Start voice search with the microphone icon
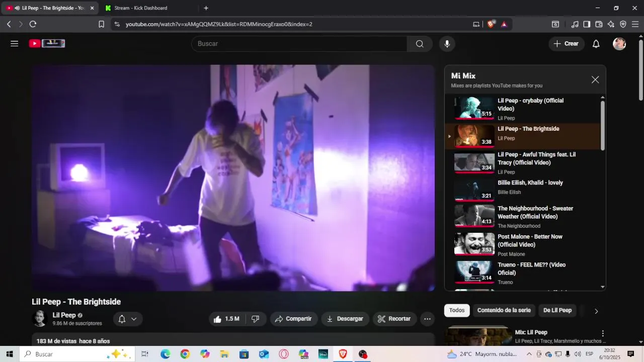Viewport: 644px width, 362px height. tap(447, 44)
